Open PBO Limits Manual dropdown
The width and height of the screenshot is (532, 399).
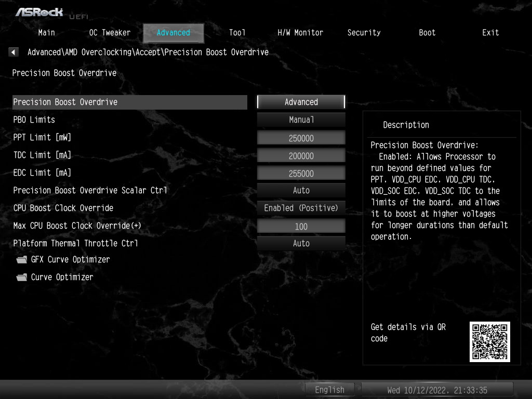coord(301,119)
